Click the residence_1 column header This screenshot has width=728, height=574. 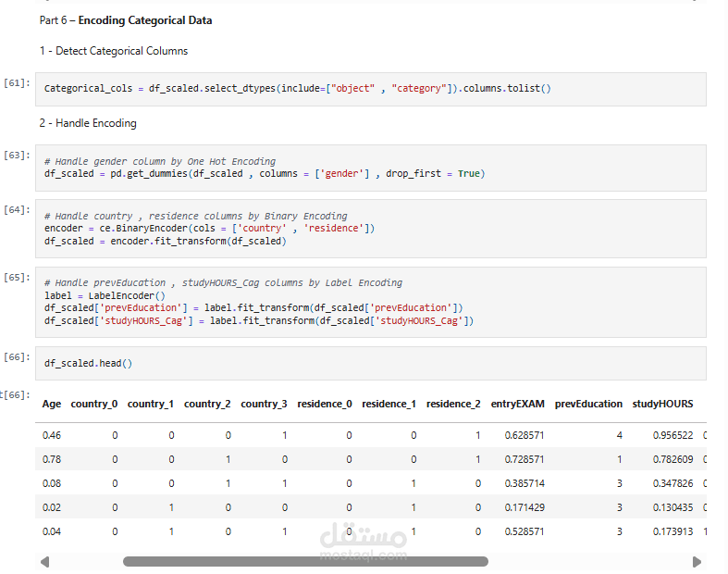point(389,404)
